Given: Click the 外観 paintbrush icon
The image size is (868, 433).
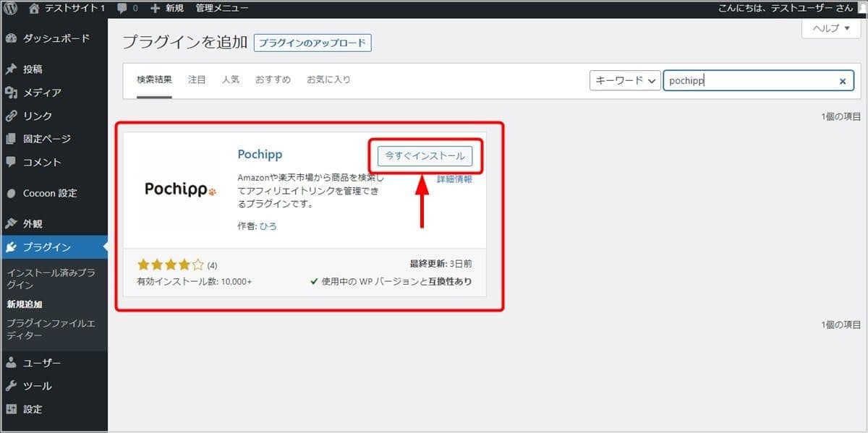Looking at the screenshot, I should pyautogui.click(x=11, y=224).
